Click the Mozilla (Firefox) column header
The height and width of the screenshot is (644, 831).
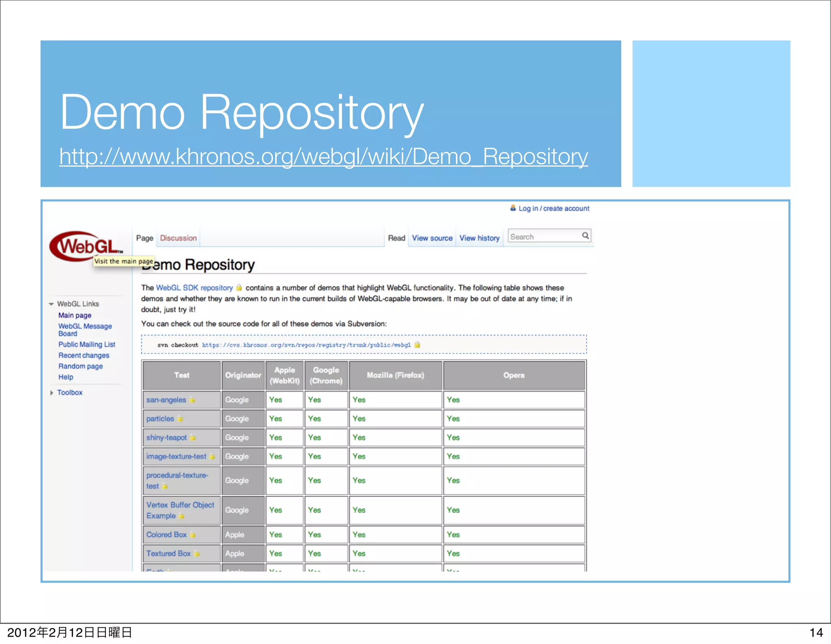click(396, 375)
